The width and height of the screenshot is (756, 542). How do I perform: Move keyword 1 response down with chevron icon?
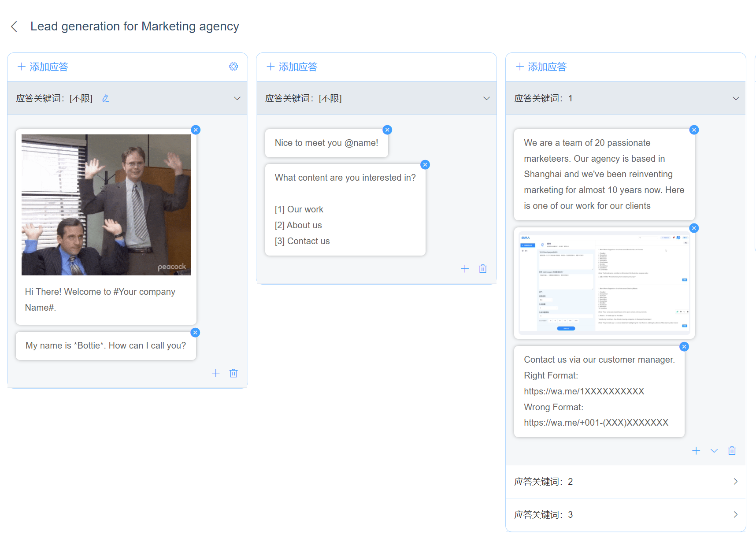point(714,451)
